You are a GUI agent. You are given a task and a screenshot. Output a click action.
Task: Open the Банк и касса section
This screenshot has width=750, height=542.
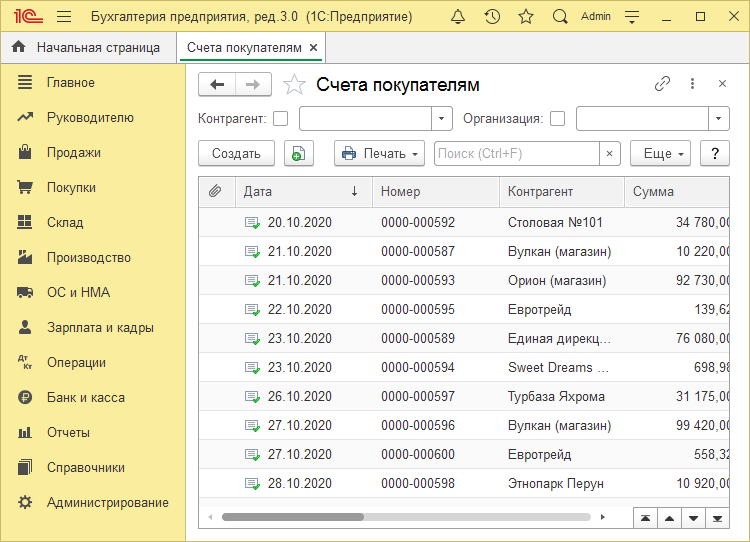click(86, 397)
